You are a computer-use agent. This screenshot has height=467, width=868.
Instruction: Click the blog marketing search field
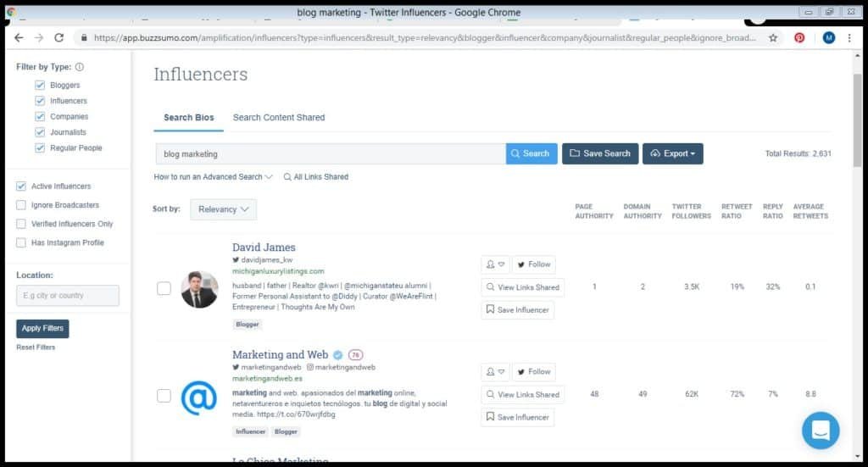(x=331, y=153)
